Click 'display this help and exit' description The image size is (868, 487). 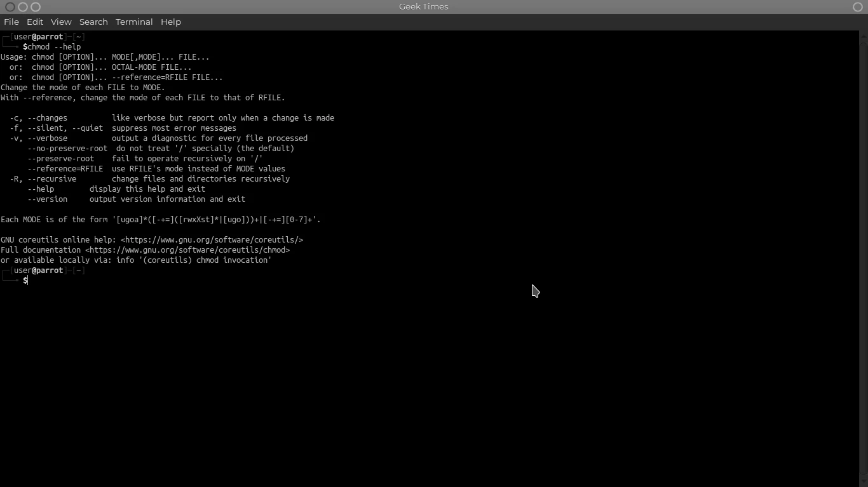click(147, 189)
